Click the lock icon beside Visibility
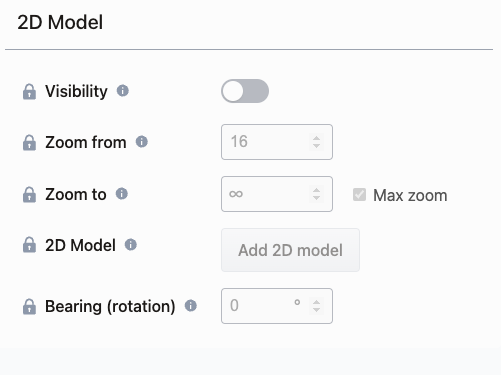The width and height of the screenshot is (501, 375). click(29, 92)
